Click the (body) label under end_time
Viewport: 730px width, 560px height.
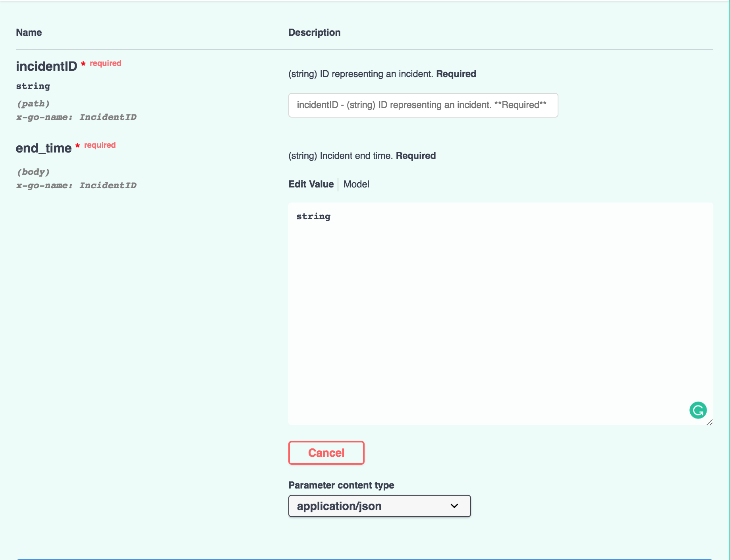33,172
